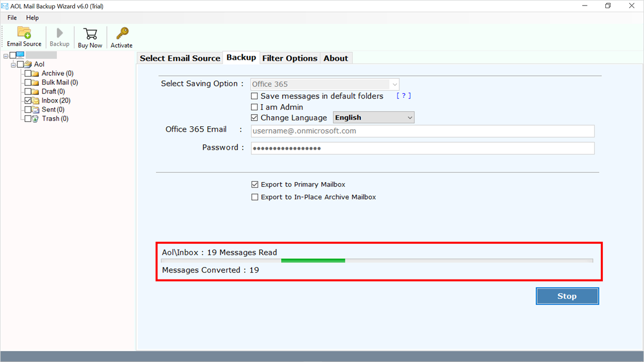The image size is (644, 362).
Task: Uncheck the Inbox (20) folder checkbox
Action: [x=28, y=101]
